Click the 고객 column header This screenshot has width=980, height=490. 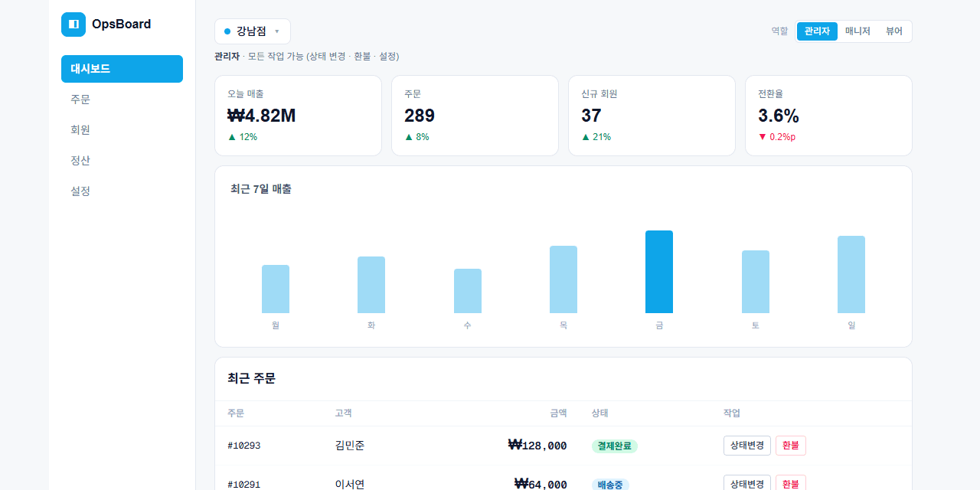click(x=343, y=413)
